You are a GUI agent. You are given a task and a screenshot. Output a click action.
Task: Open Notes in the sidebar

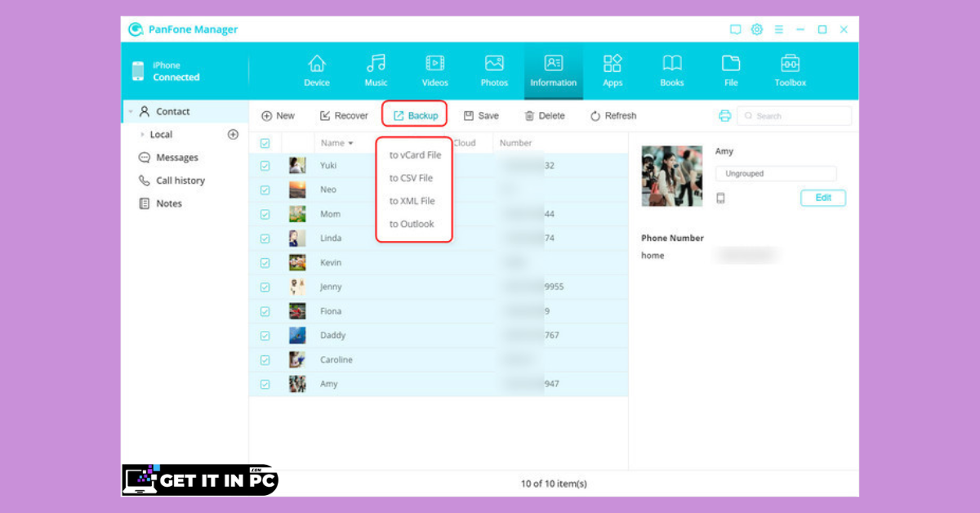click(x=161, y=203)
